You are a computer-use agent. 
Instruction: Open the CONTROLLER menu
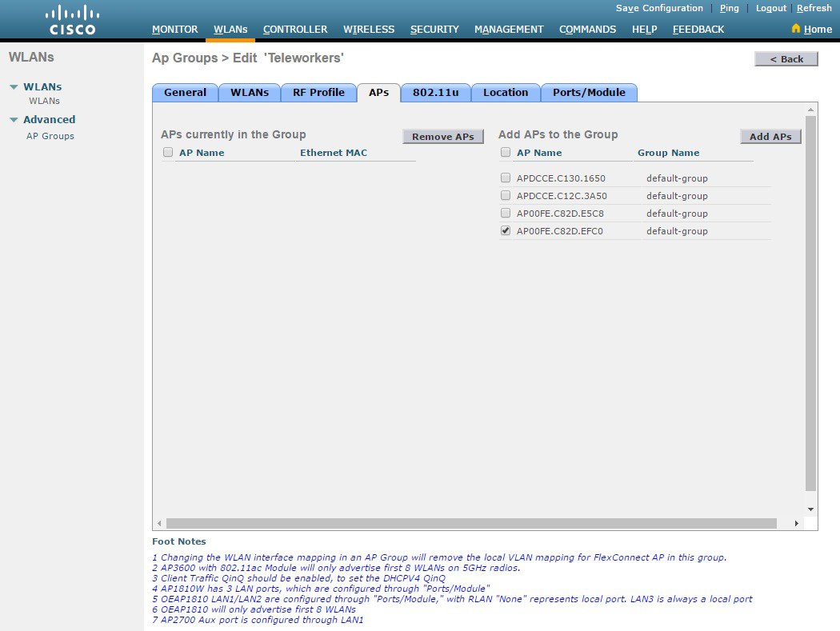coord(295,30)
